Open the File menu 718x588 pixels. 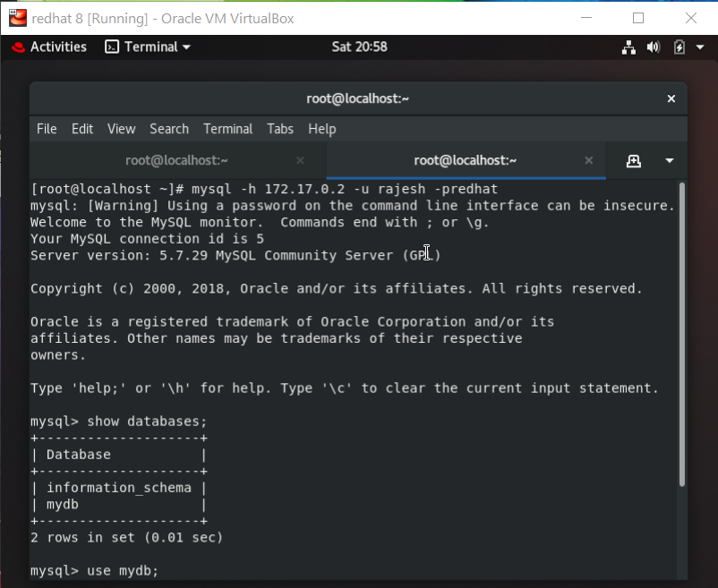47,129
